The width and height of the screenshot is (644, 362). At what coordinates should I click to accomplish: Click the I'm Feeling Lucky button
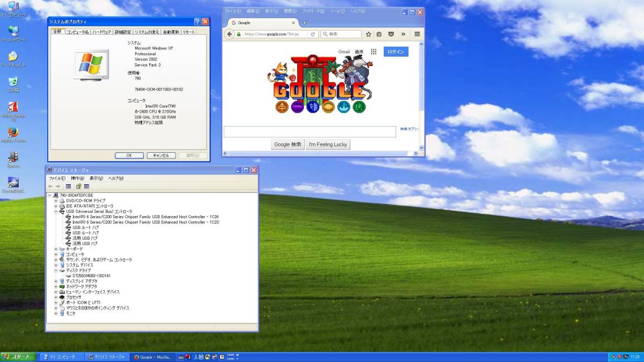pos(328,144)
